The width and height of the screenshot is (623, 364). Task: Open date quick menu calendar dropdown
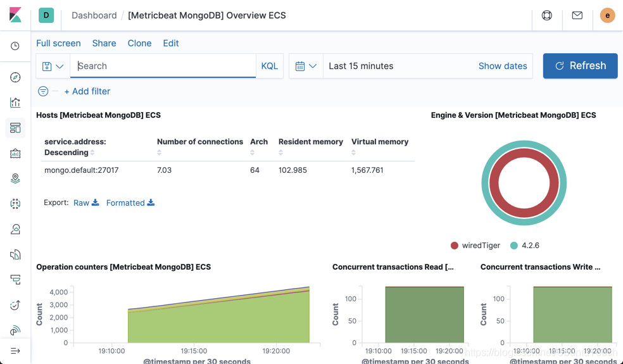coord(306,66)
